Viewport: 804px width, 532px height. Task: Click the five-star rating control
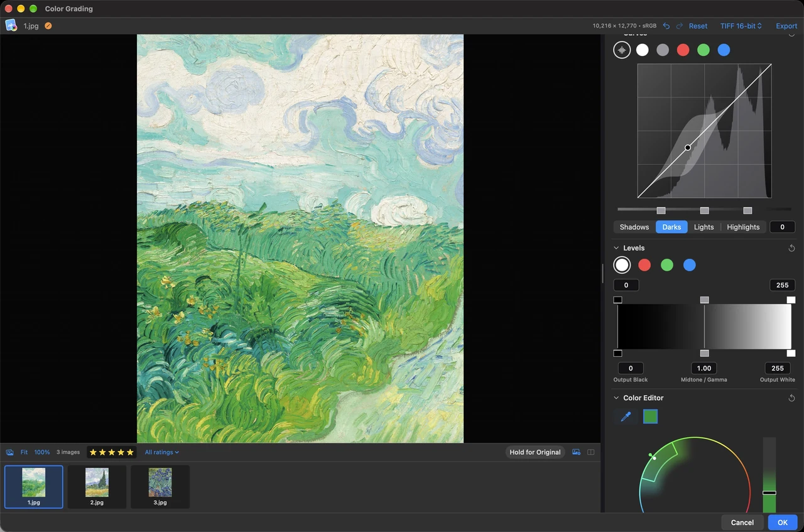[x=112, y=452]
